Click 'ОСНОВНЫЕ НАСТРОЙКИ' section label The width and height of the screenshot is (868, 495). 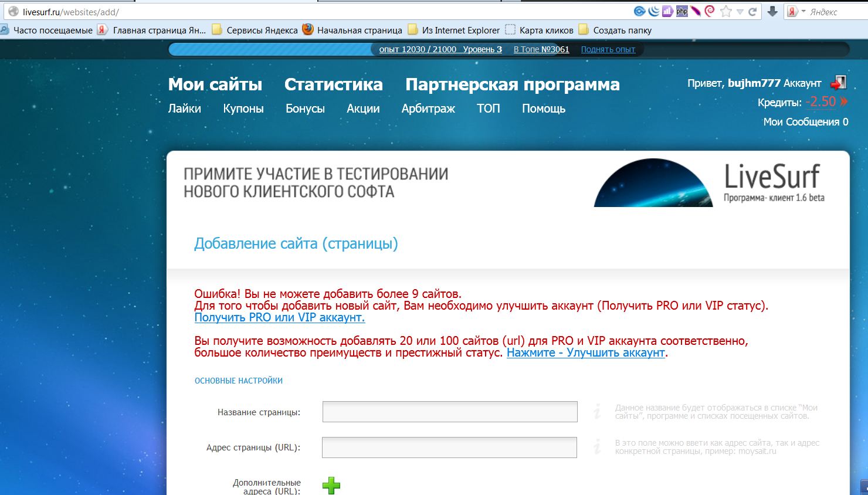point(239,381)
